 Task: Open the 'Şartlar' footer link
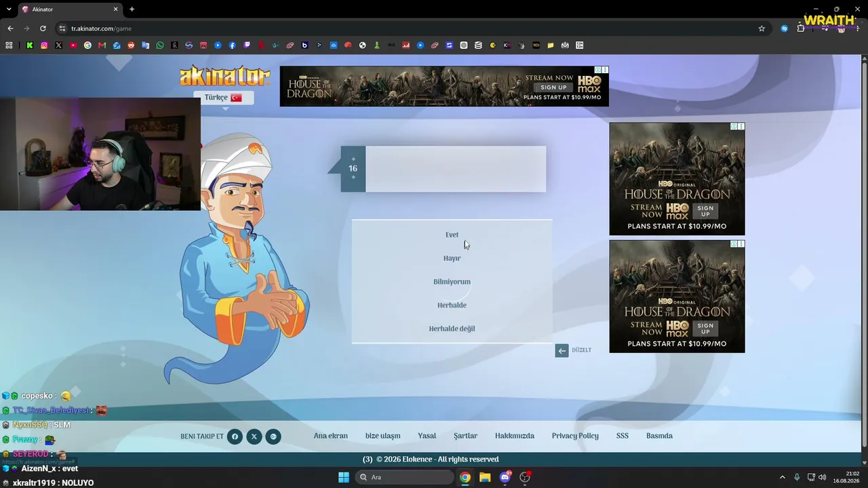pos(465,436)
